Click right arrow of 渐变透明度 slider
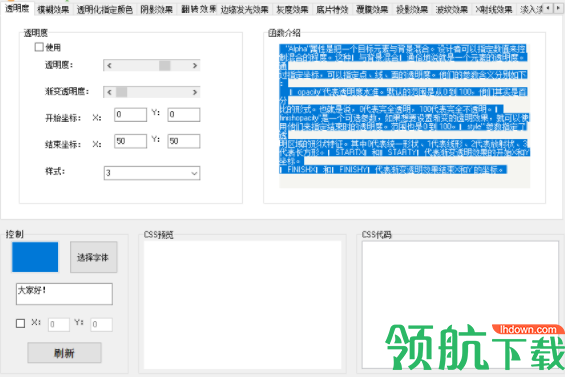This screenshot has width=565, height=377. click(195, 92)
